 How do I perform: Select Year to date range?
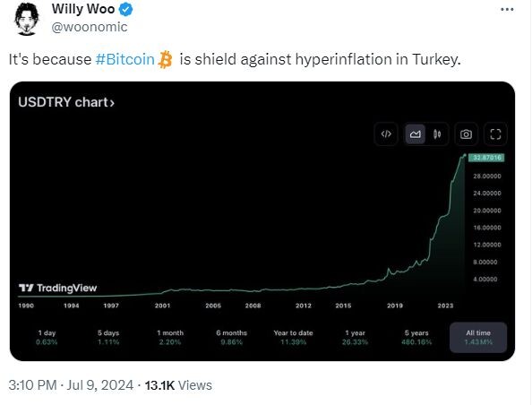click(293, 337)
